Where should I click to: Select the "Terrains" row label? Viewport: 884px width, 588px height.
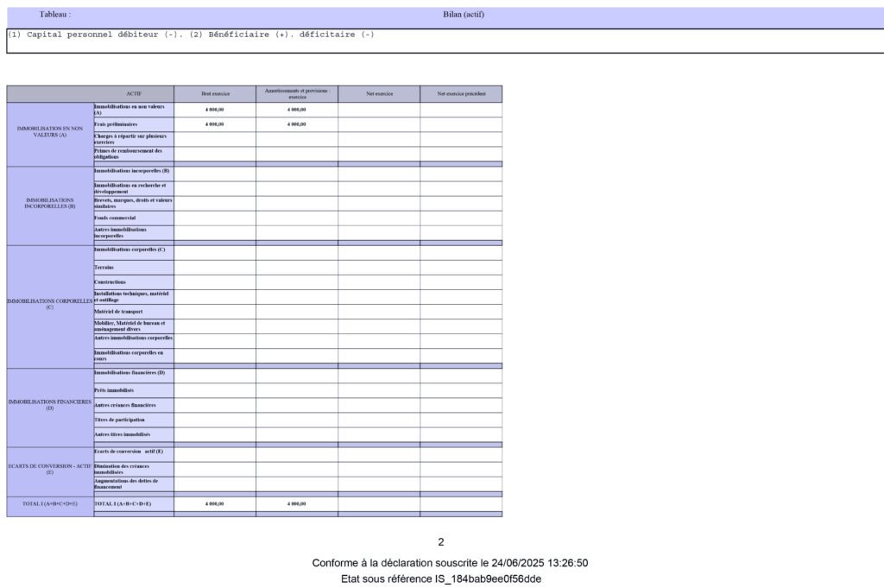[104, 268]
